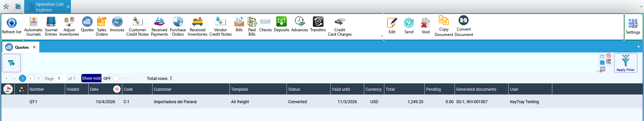Expand the document actions ribbon overflow arrow

[x=622, y=36]
